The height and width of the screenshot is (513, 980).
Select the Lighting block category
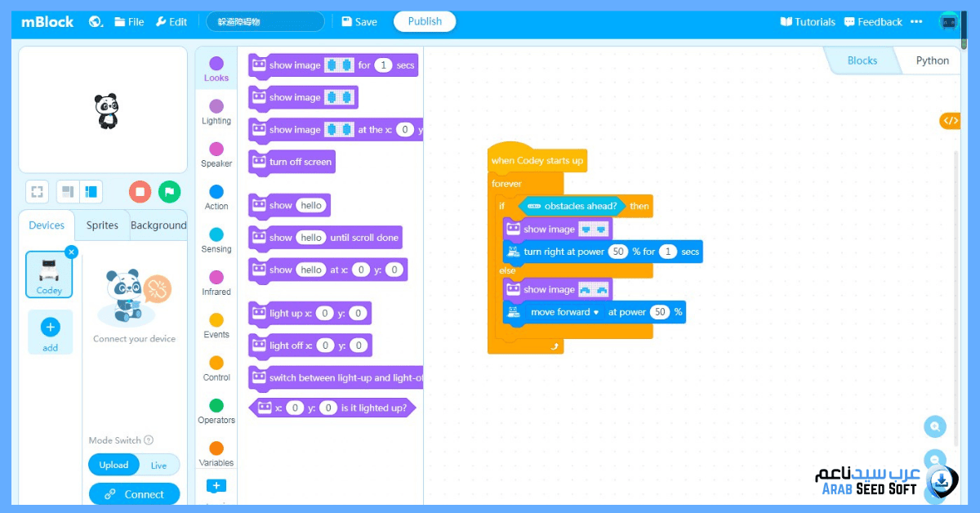(x=216, y=112)
